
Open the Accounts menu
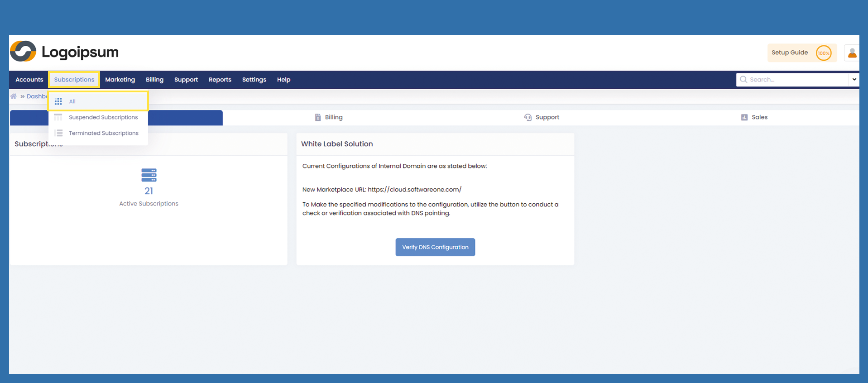click(x=29, y=80)
